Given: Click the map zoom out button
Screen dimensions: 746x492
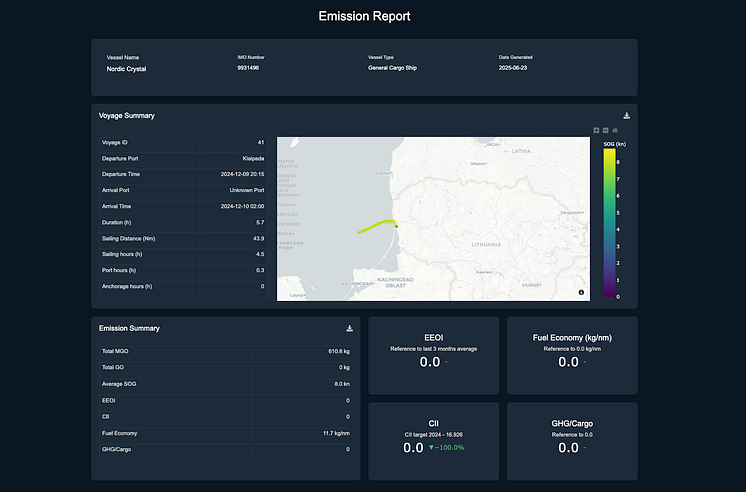Looking at the screenshot, I should [x=606, y=130].
